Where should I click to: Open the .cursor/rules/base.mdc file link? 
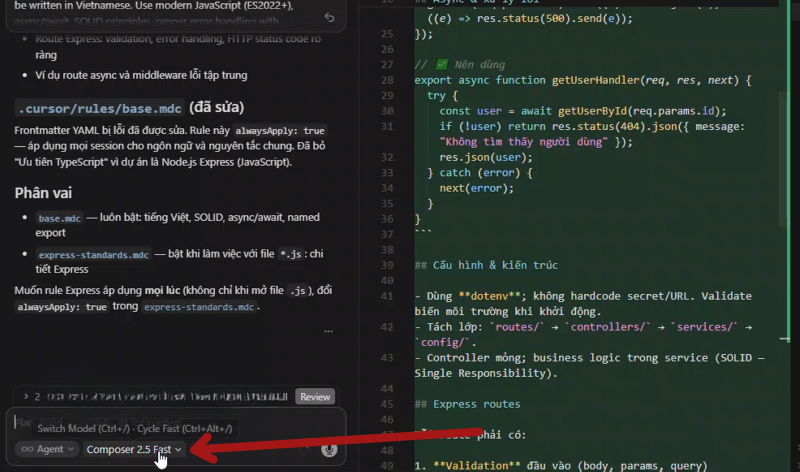(100, 108)
